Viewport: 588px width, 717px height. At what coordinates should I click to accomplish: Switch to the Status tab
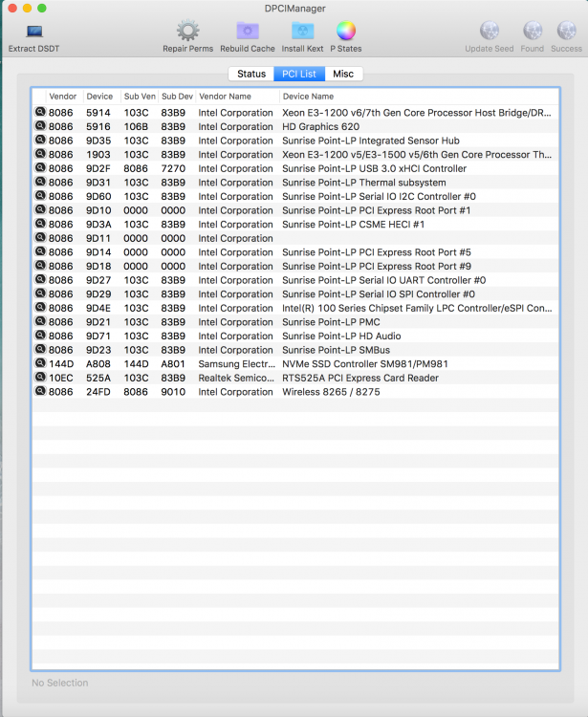point(251,74)
